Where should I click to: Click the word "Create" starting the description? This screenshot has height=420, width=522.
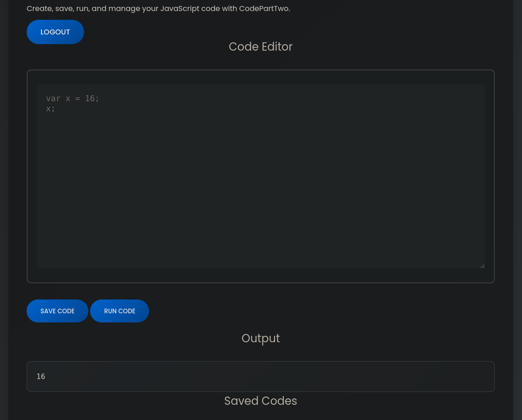[x=39, y=9]
